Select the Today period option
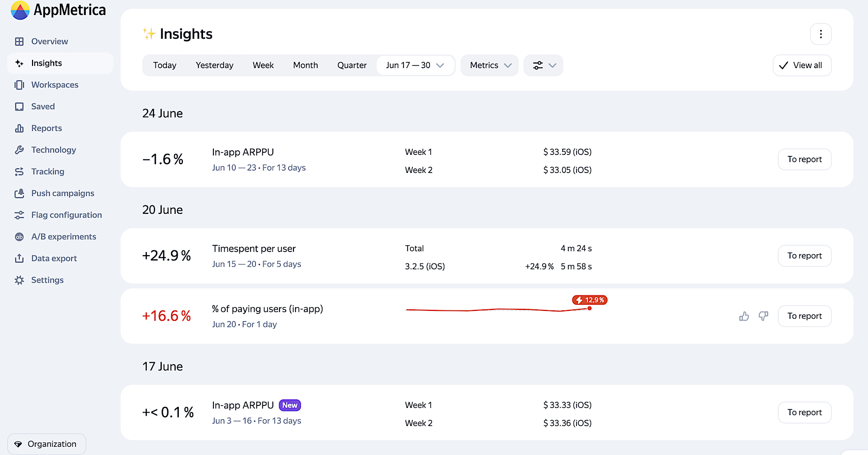The image size is (868, 455). (x=165, y=66)
